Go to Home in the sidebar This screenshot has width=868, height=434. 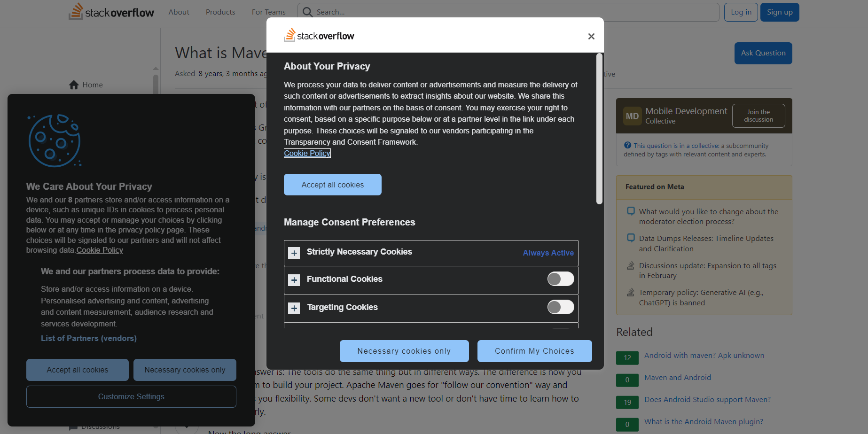click(93, 85)
